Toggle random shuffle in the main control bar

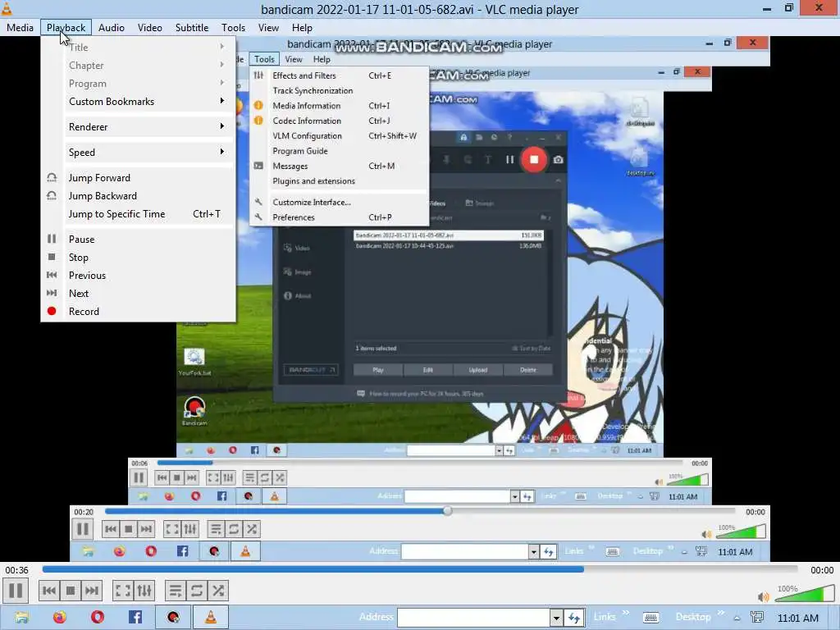(x=217, y=591)
